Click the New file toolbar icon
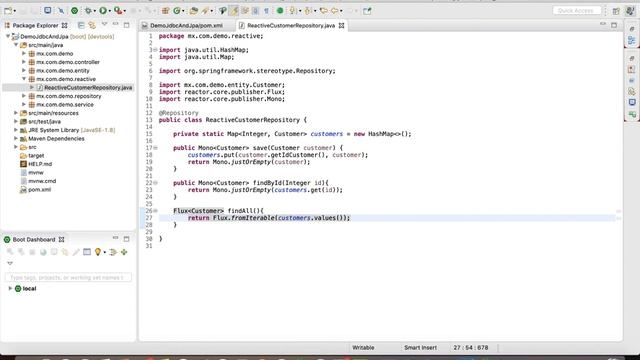 point(7,11)
